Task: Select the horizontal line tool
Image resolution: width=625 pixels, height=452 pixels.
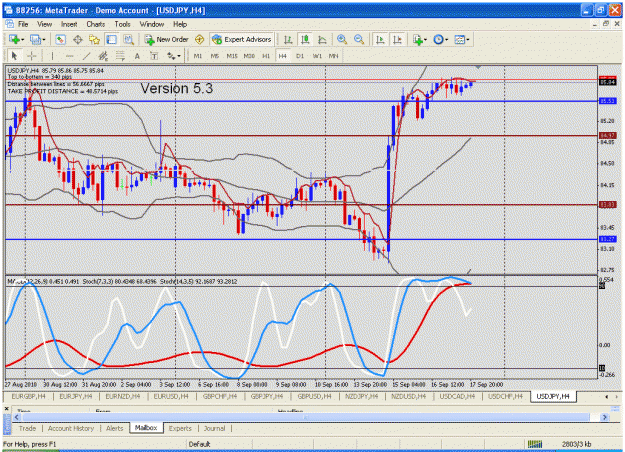Action: (x=69, y=56)
